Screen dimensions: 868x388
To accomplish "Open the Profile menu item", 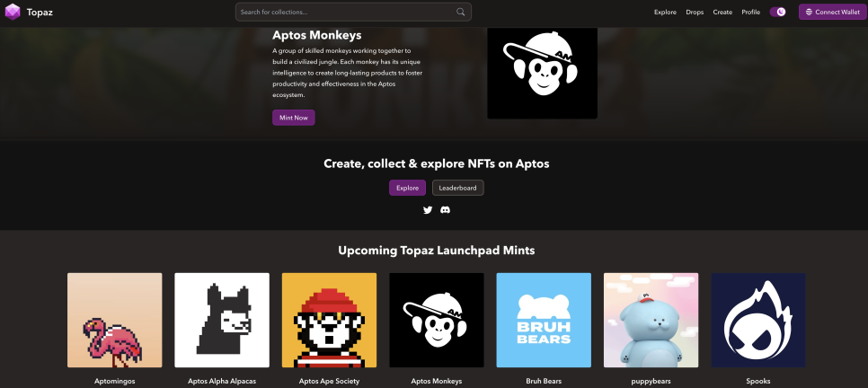I will point(750,13).
